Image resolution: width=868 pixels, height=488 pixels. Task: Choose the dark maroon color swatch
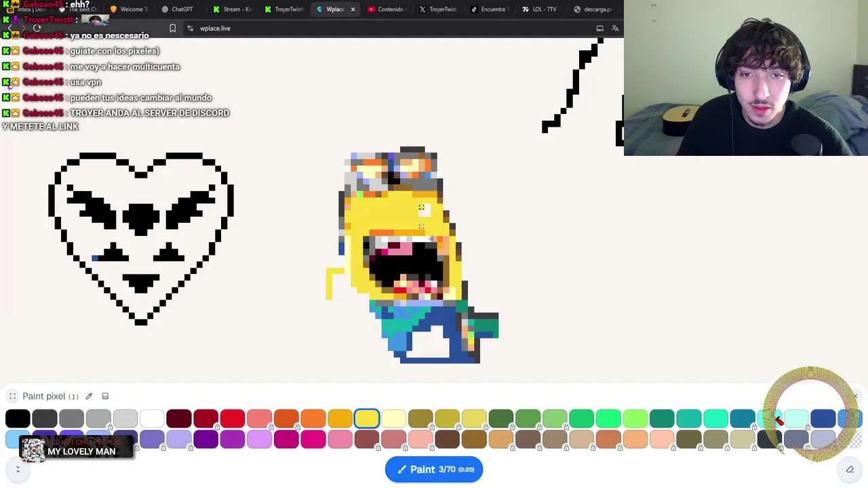tap(178, 419)
